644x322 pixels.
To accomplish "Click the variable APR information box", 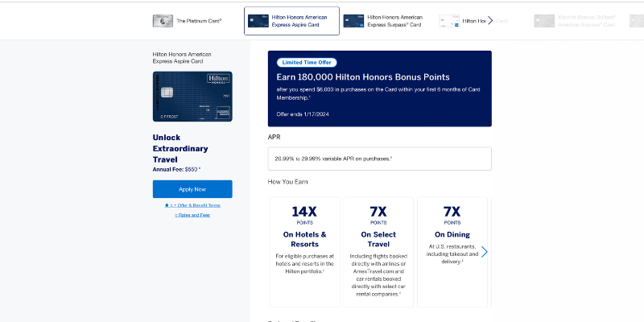I will point(379,159).
